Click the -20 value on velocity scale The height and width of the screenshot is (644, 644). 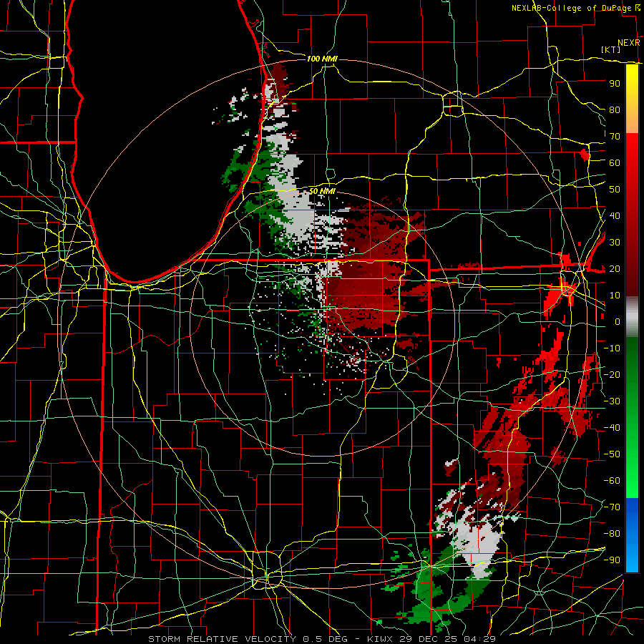point(612,374)
